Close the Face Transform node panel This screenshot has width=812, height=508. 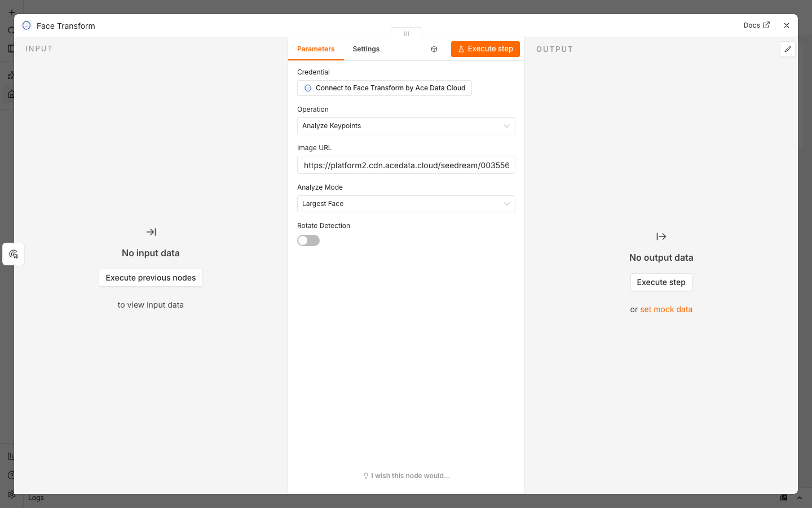[787, 25]
